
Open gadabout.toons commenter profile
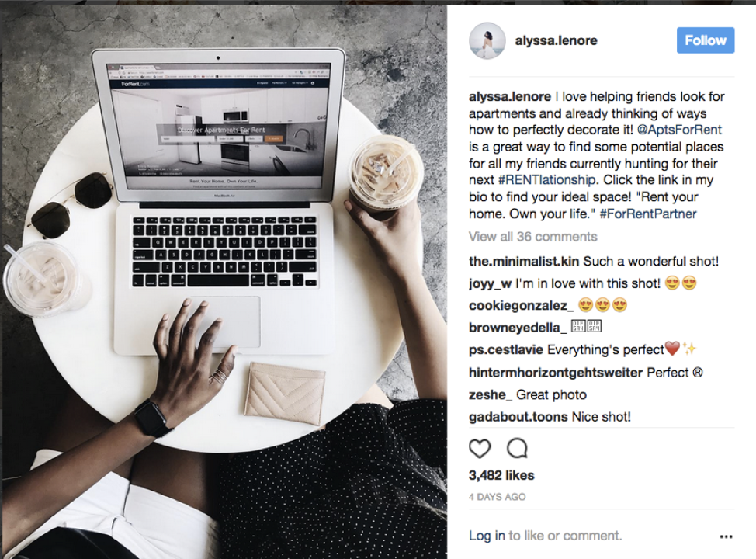(x=518, y=417)
